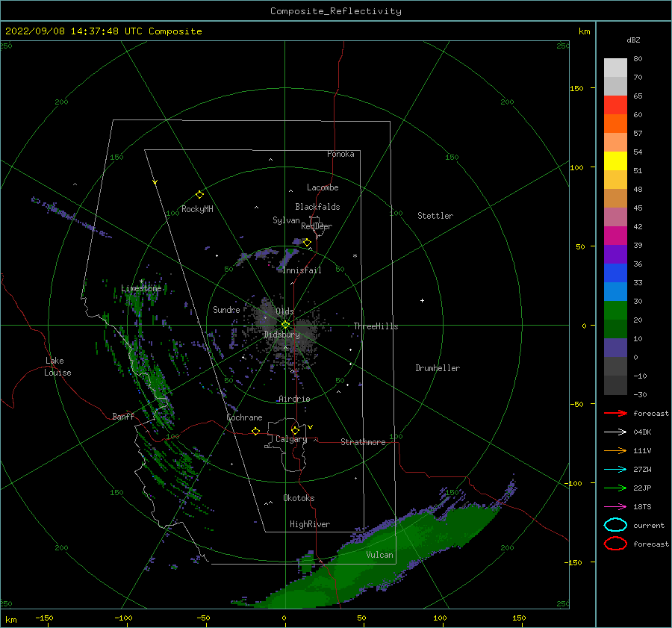Click the Limestone label
The image size is (672, 628).
pos(141,288)
